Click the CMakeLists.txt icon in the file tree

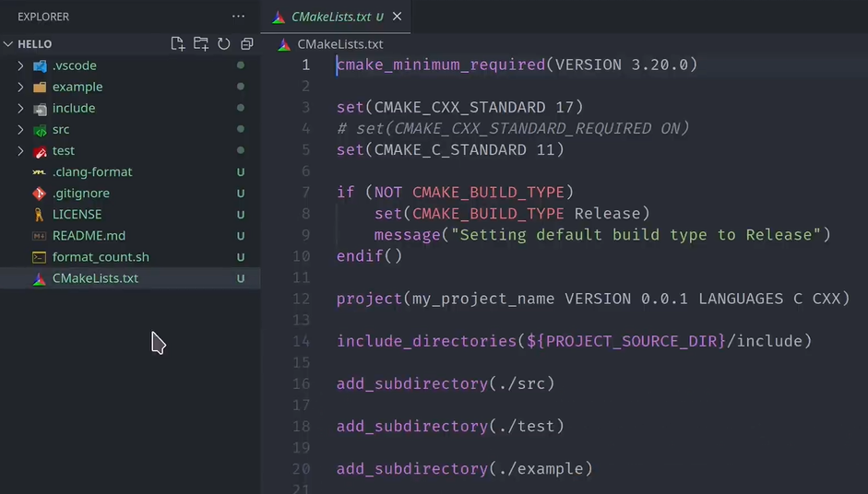coord(39,279)
